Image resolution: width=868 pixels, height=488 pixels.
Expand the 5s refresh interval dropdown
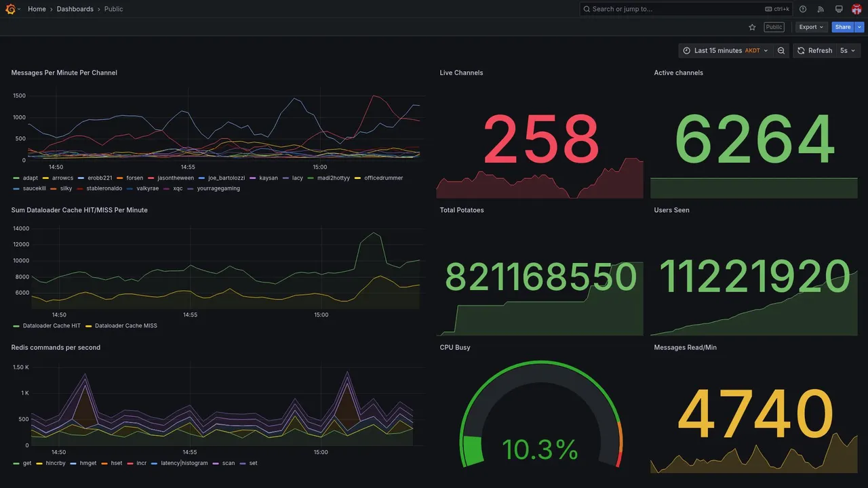(x=848, y=51)
